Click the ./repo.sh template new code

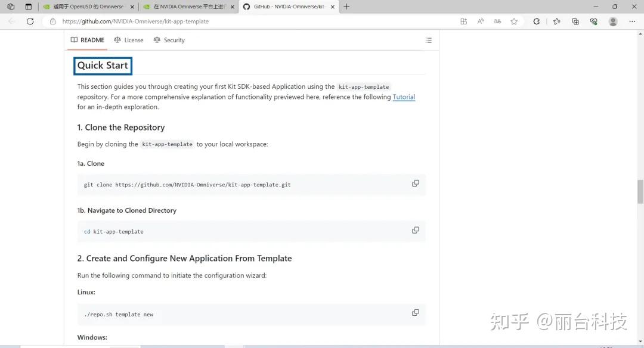pyautogui.click(x=118, y=315)
